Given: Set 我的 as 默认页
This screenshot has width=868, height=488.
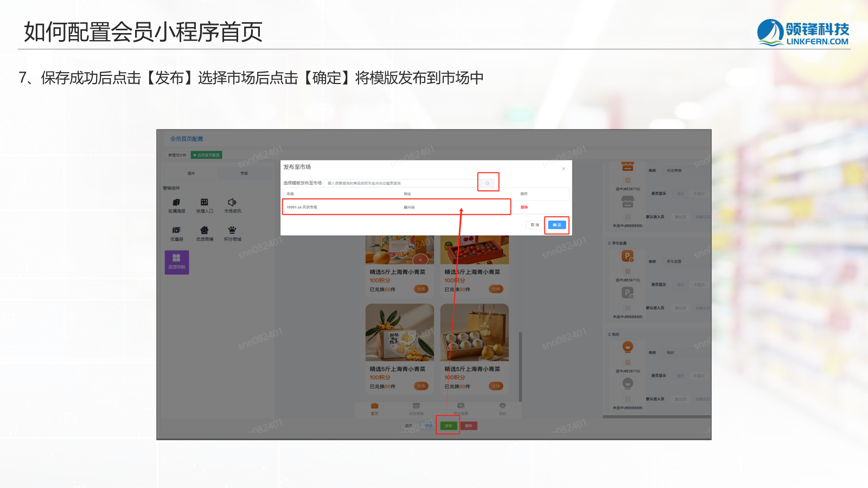Looking at the screenshot, I should 680,399.
